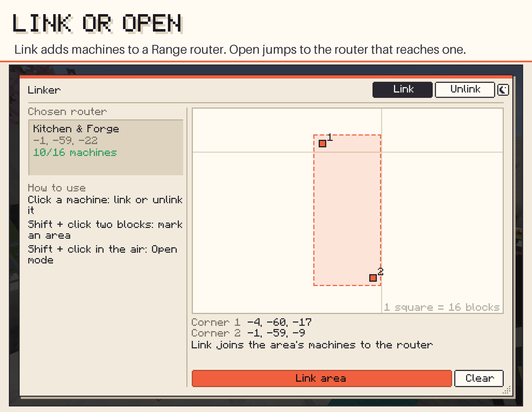532x412 pixels.
Task: Click the 10/16 machines count
Action: coord(75,153)
